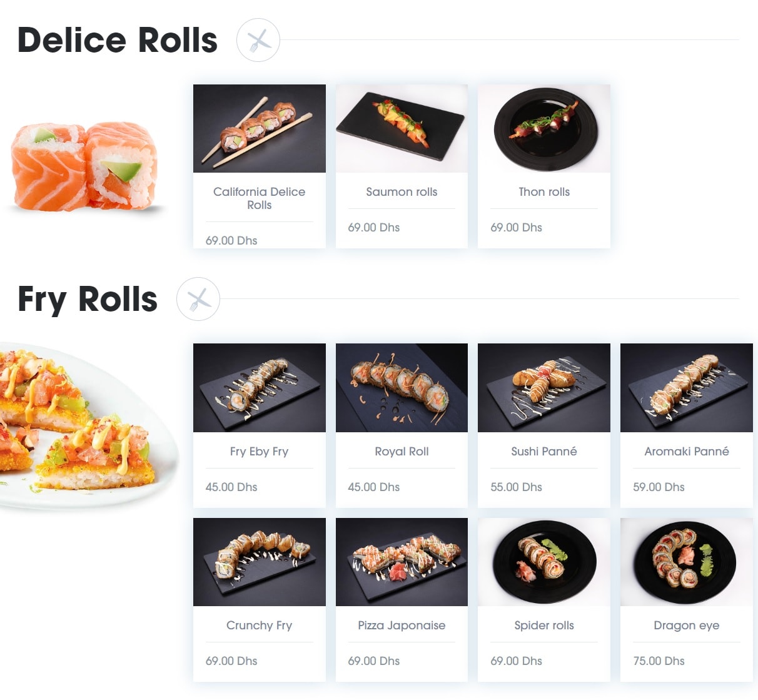This screenshot has height=700, width=758.
Task: Click the Fry Rolls section heading
Action: [x=88, y=299]
